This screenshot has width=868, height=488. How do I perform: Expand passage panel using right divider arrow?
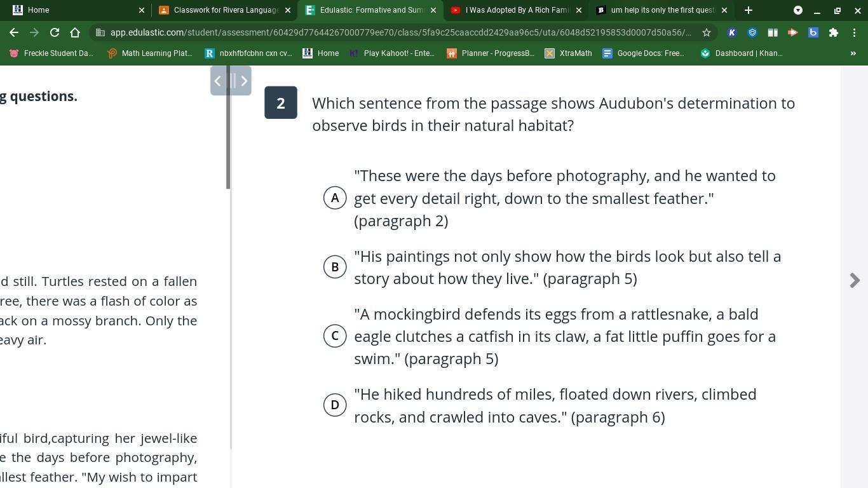pos(244,81)
